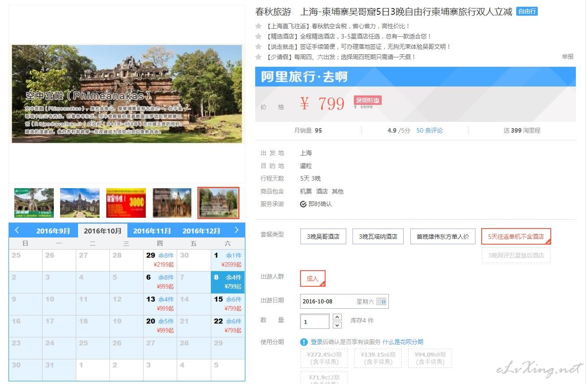Choose installment option ¥139.15x6期
Image resolution: width=588 pixels, height=384 pixels.
pyautogui.click(x=378, y=358)
